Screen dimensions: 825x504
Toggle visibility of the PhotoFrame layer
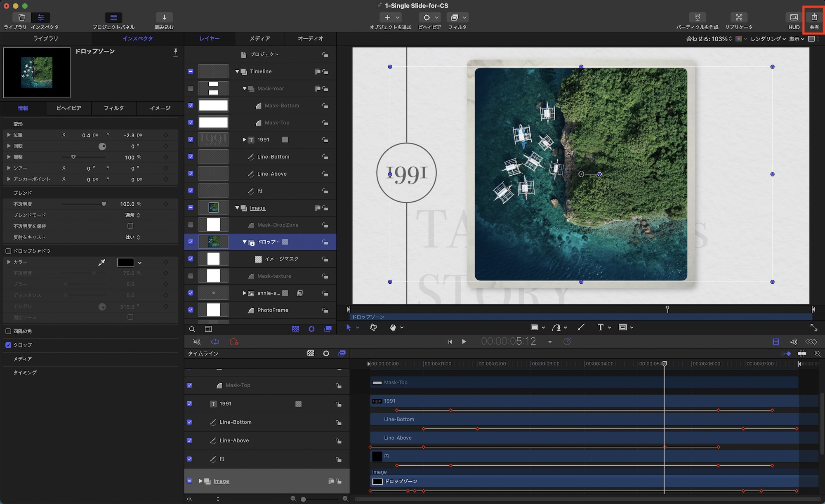[x=191, y=310]
